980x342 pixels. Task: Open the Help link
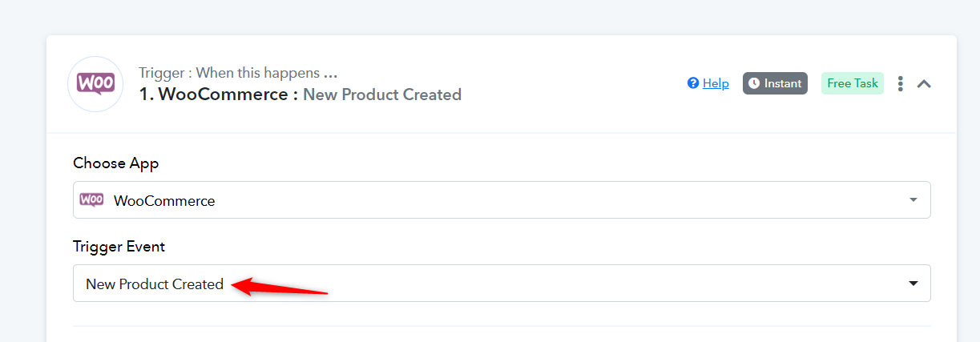coord(716,83)
